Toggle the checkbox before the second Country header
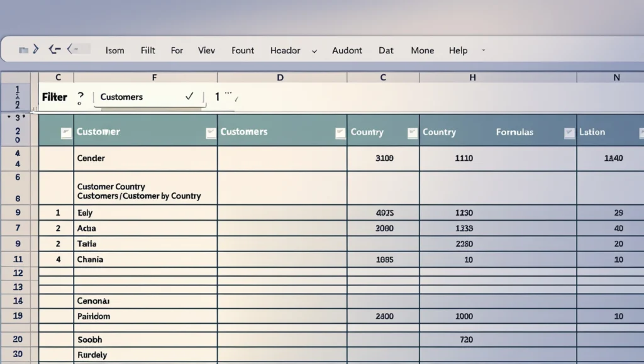Viewport: 644px width, 364px height. [413, 133]
